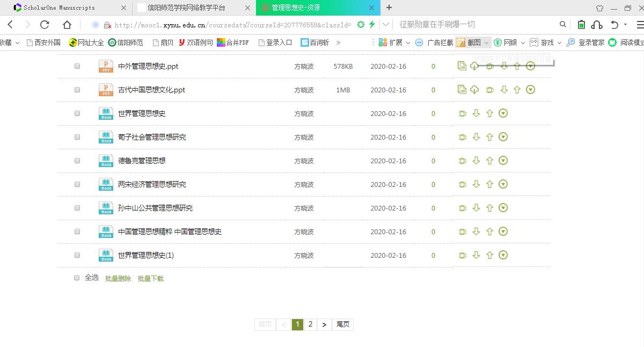
Task: Open cloud upload icon for 中外管理思想史.ppt
Action: coord(475,66)
